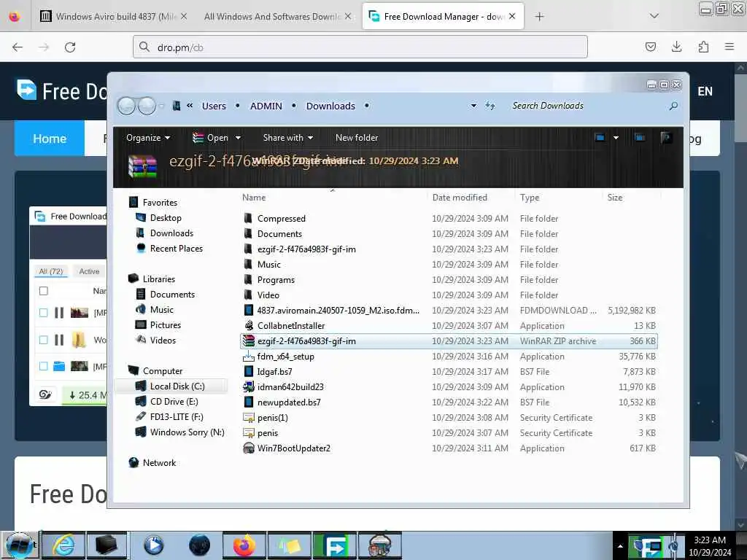Open the Organize menu in Explorer
The width and height of the screenshot is (747, 560).
[147, 138]
